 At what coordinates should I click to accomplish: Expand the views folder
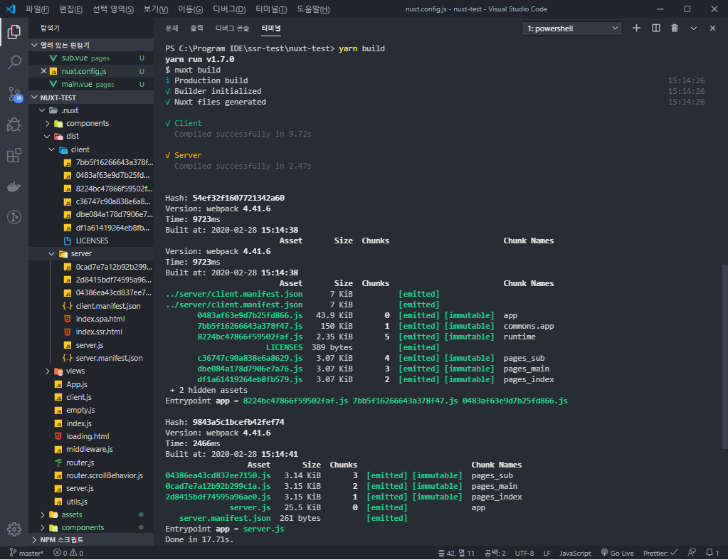[48, 371]
